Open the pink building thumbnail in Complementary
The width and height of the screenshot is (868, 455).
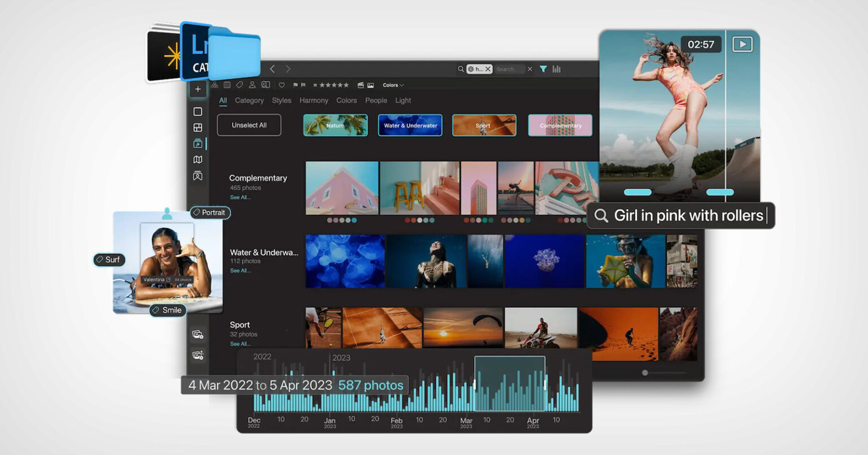coord(342,188)
